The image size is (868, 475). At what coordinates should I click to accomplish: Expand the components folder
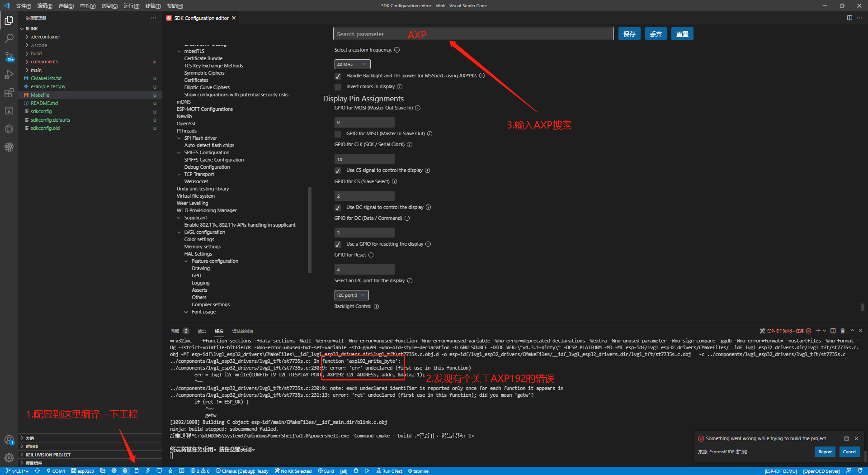click(x=44, y=62)
